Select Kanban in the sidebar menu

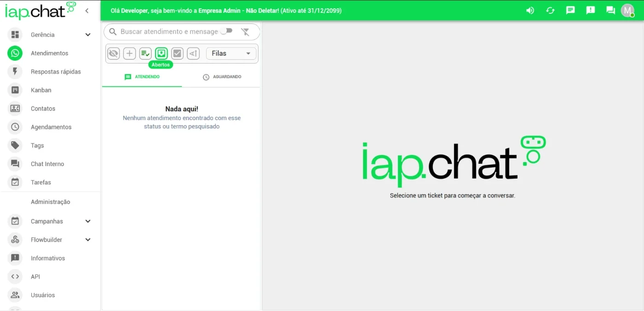(41, 90)
